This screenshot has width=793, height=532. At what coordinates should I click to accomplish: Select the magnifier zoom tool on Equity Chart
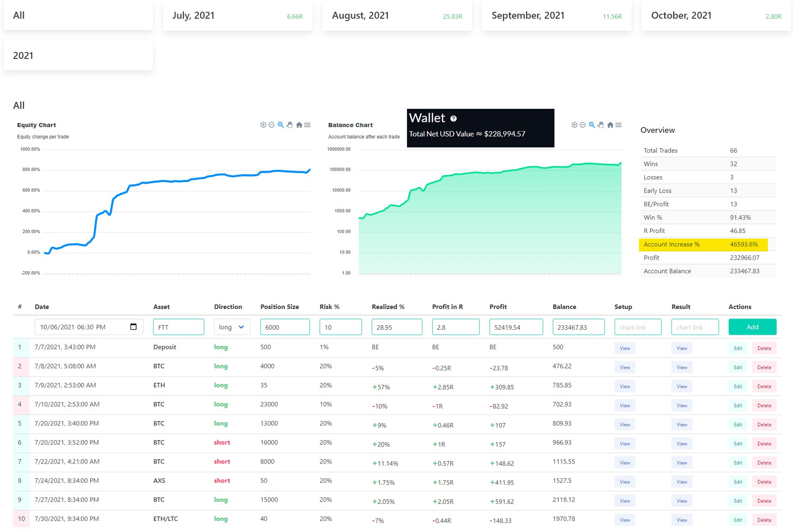pos(280,125)
